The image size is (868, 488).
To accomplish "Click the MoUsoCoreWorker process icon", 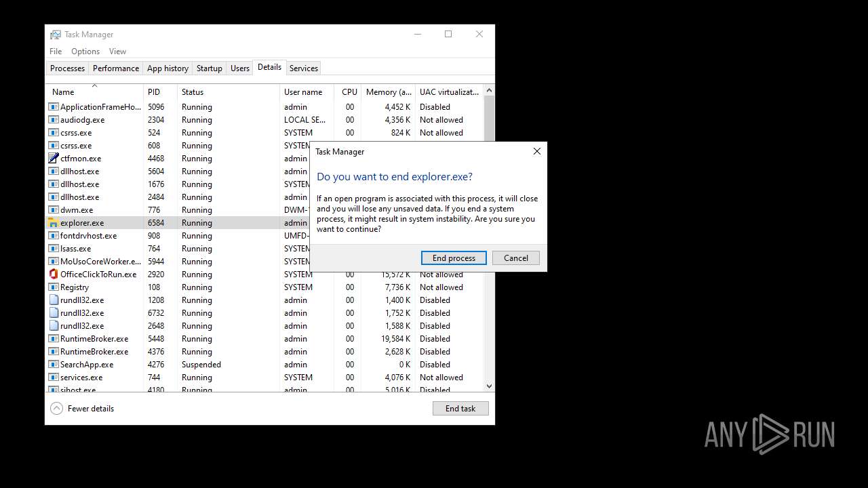I will coord(54,261).
